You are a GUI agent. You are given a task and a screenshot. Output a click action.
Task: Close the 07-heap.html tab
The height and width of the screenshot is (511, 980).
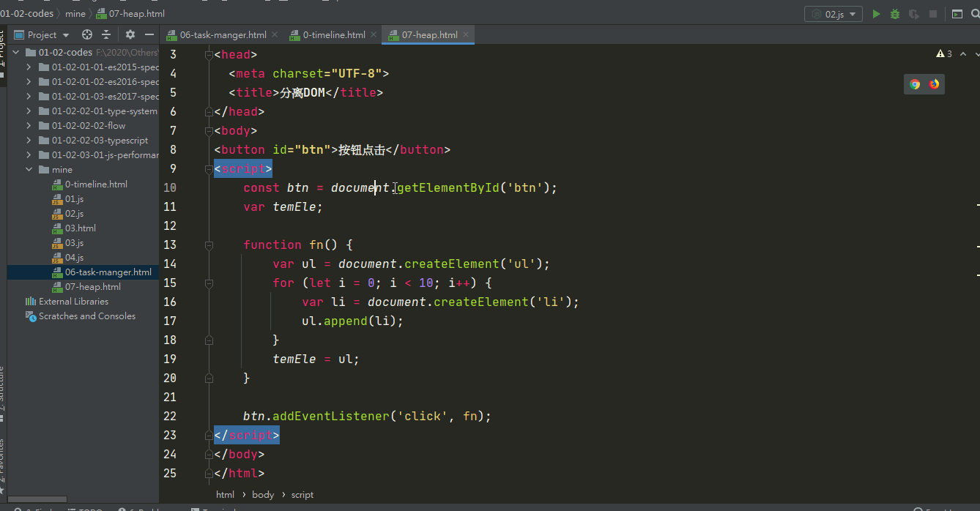pos(466,34)
